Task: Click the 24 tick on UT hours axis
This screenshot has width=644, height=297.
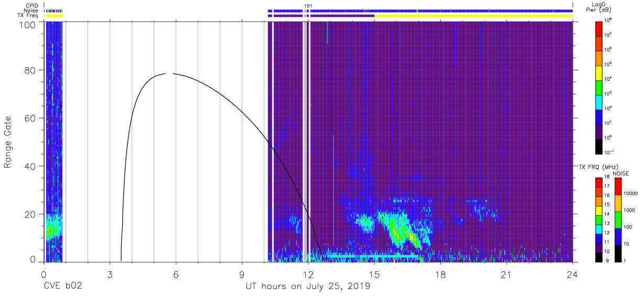Action: point(573,274)
